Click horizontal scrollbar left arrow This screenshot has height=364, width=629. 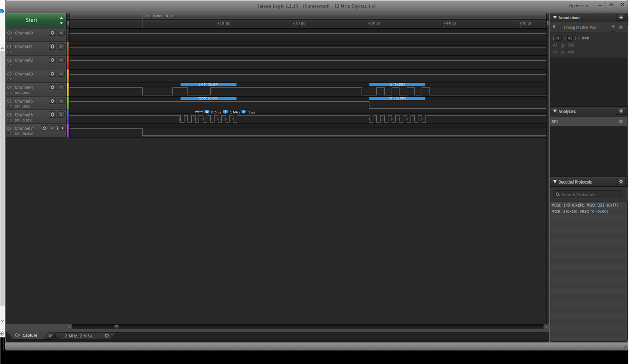point(70,327)
